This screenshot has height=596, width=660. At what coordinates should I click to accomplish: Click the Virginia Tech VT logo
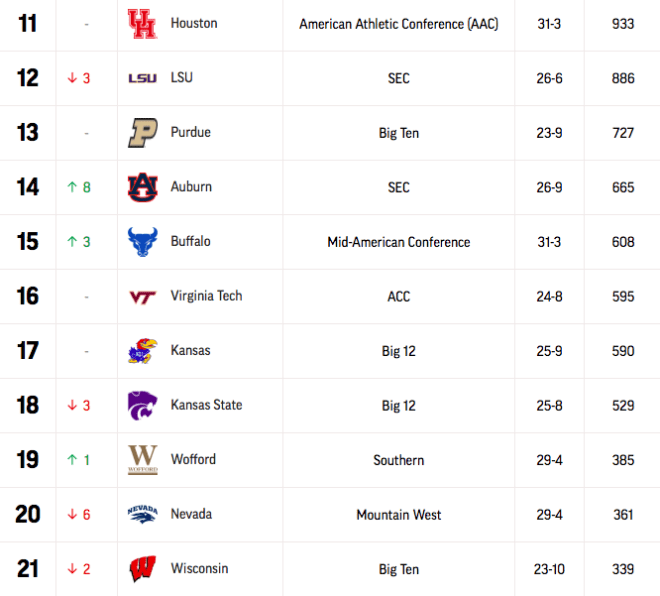click(143, 297)
